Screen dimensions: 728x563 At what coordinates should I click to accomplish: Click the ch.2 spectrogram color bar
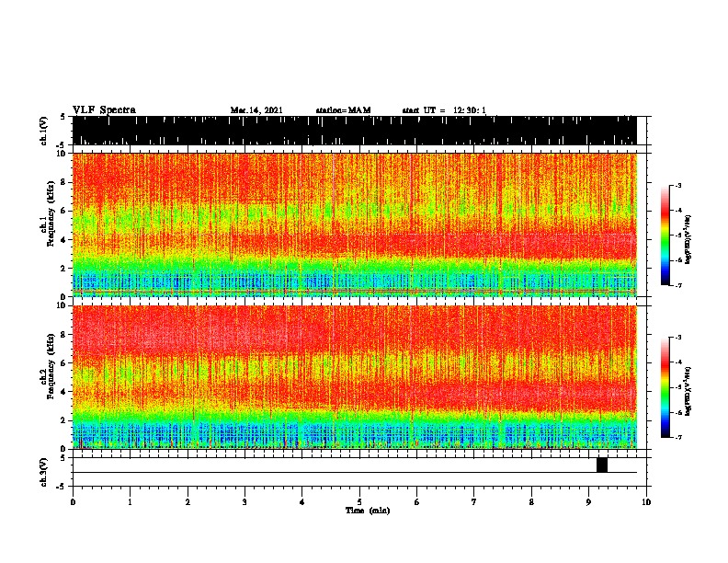(665, 387)
